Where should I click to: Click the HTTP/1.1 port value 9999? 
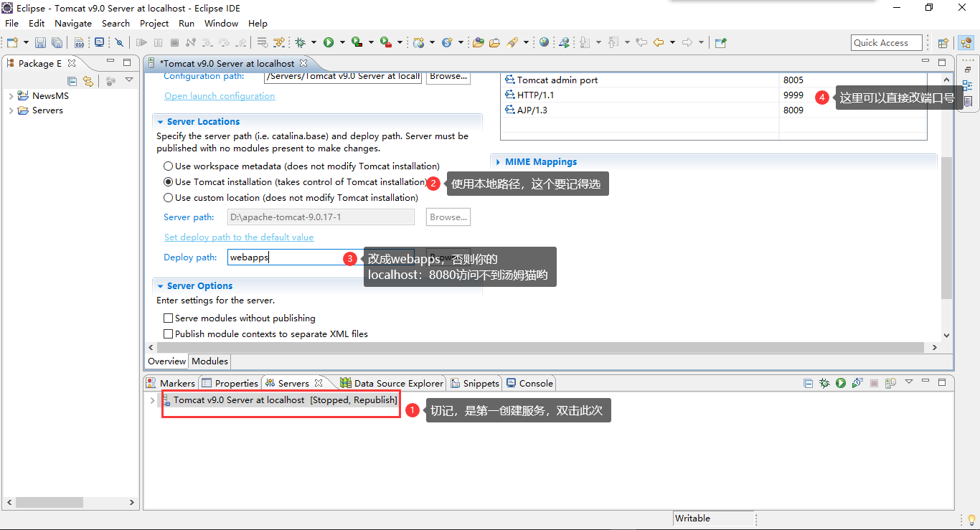pos(793,95)
